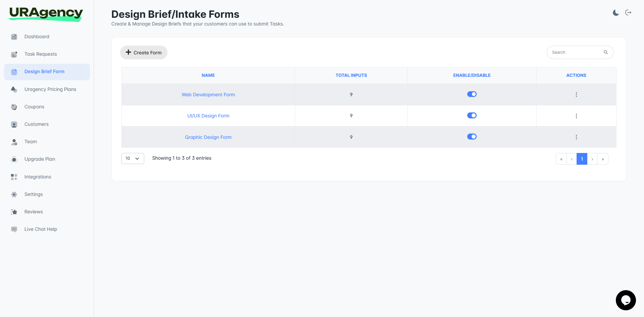Select the Team sidebar icon
Viewport: 644px width, 317px height.
point(14,142)
